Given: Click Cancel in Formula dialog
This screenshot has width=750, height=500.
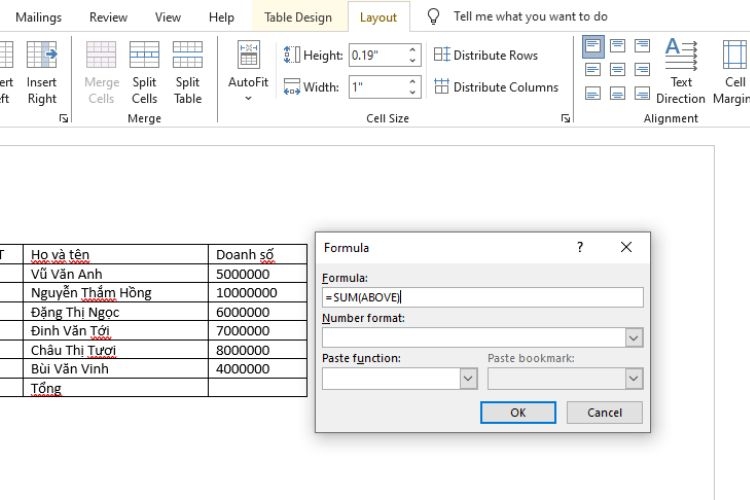Looking at the screenshot, I should [605, 412].
